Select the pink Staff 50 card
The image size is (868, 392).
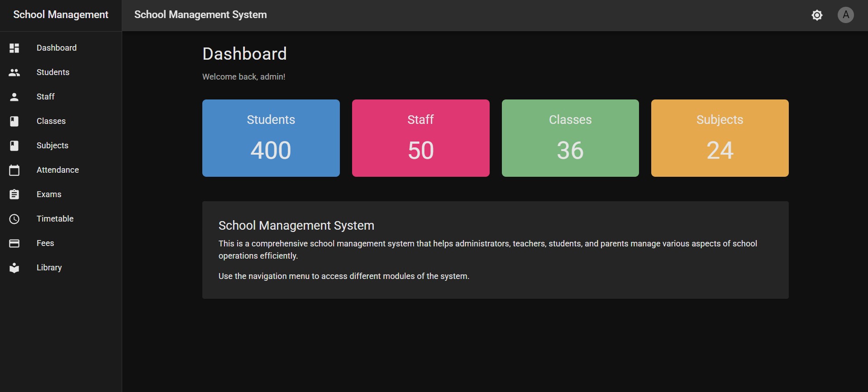point(420,138)
